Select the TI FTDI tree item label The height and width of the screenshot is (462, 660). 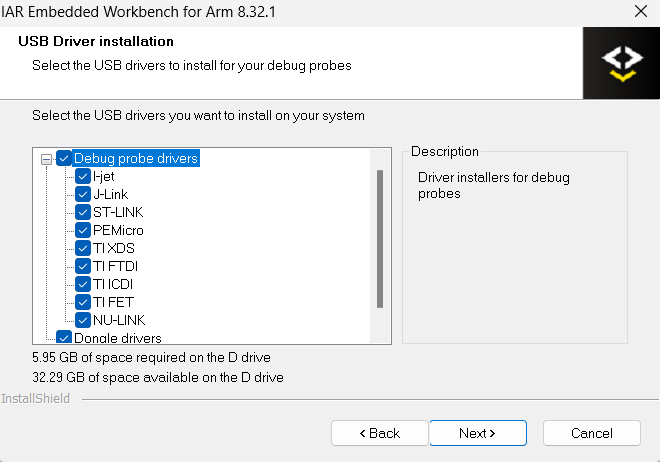115,266
